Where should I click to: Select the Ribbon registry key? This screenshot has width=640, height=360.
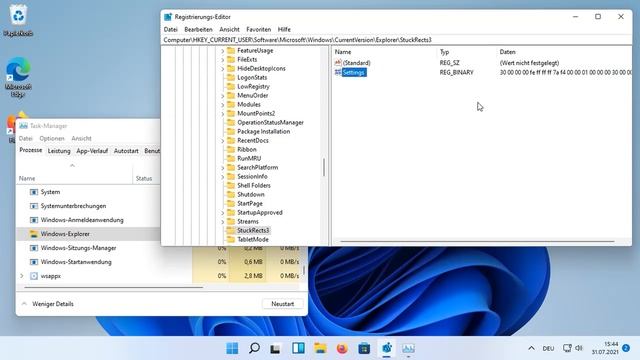(247, 149)
